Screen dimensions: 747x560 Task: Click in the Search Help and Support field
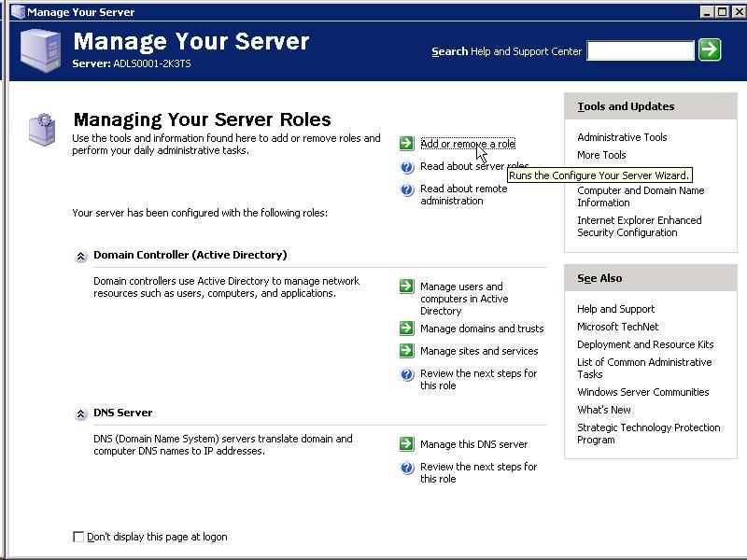(x=641, y=50)
